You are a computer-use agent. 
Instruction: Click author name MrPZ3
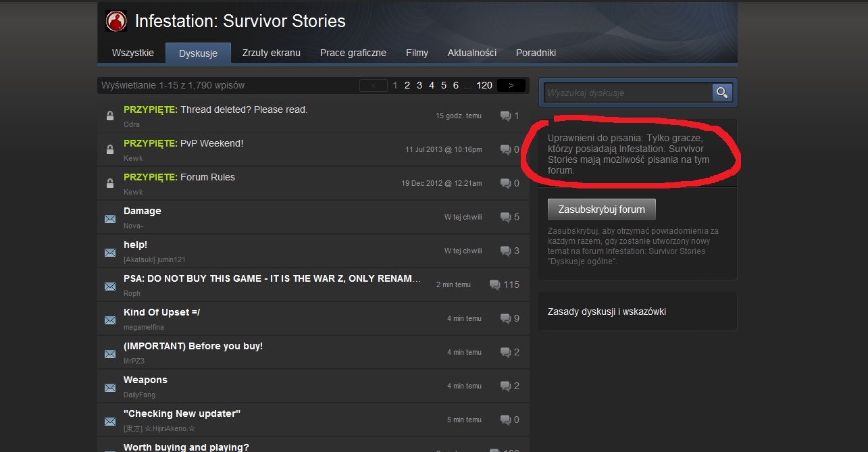[134, 361]
